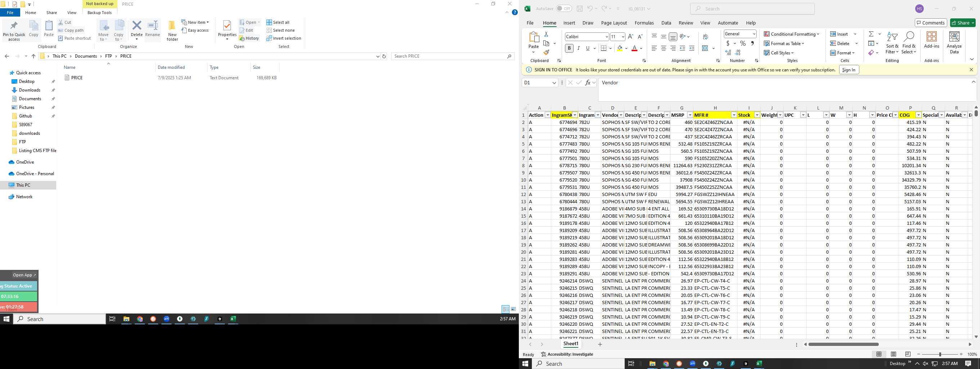Click Decrease Indent in Alignment group
The width and height of the screenshot is (980, 369).
(x=682, y=48)
